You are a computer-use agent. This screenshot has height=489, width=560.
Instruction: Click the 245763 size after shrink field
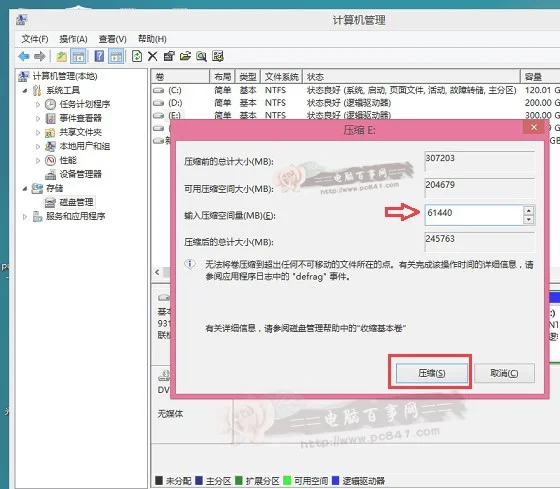(480, 242)
